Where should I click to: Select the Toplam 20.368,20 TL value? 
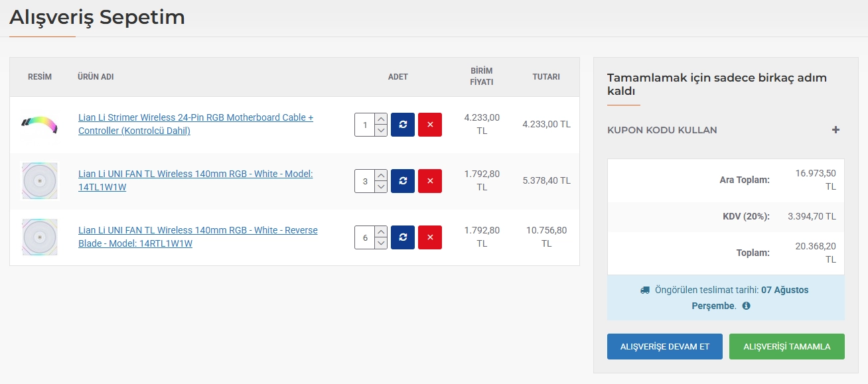(816, 253)
